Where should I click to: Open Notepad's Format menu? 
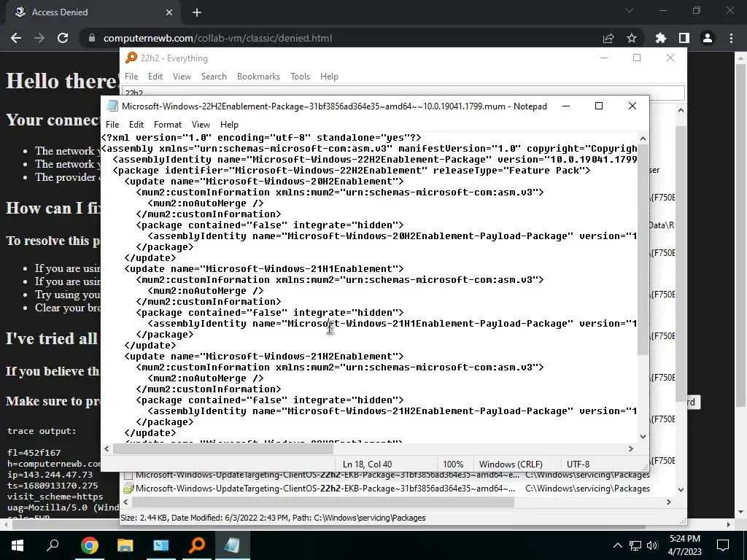point(168,124)
